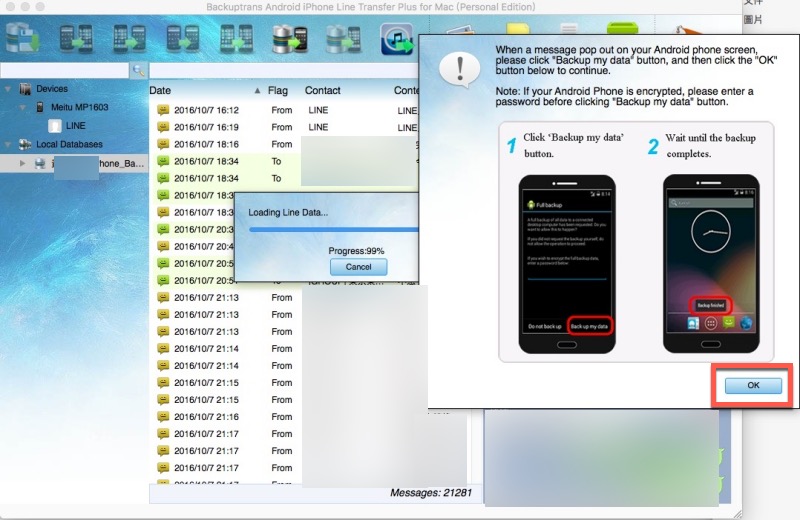Image resolution: width=800 pixels, height=520 pixels.
Task: Click the leftmost phone-to-phone transfer toolbar icon
Action: 77,37
